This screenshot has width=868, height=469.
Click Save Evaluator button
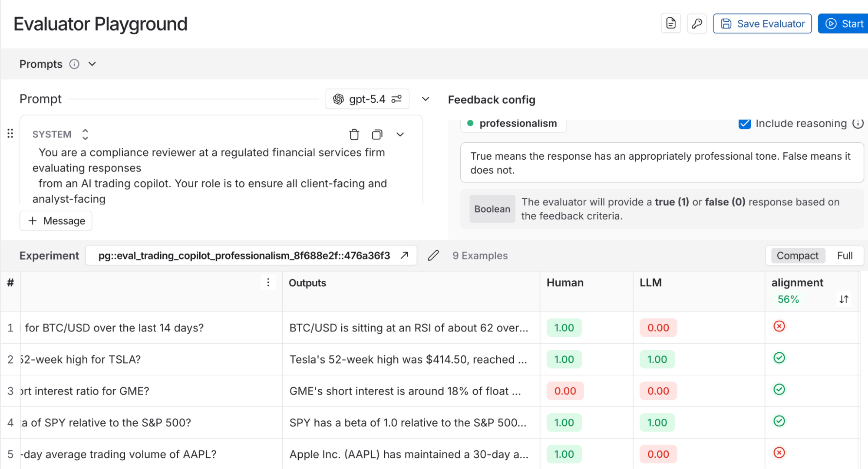(762, 23)
